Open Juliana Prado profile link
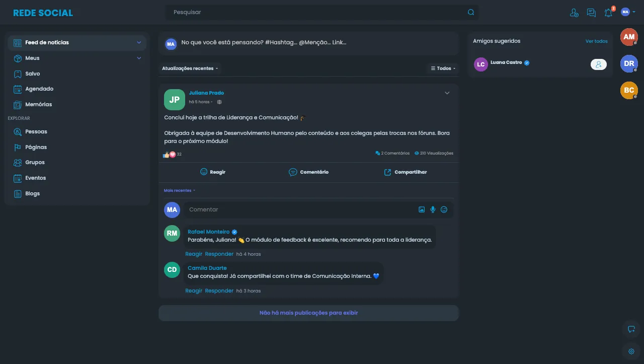The height and width of the screenshot is (364, 644). click(x=206, y=93)
